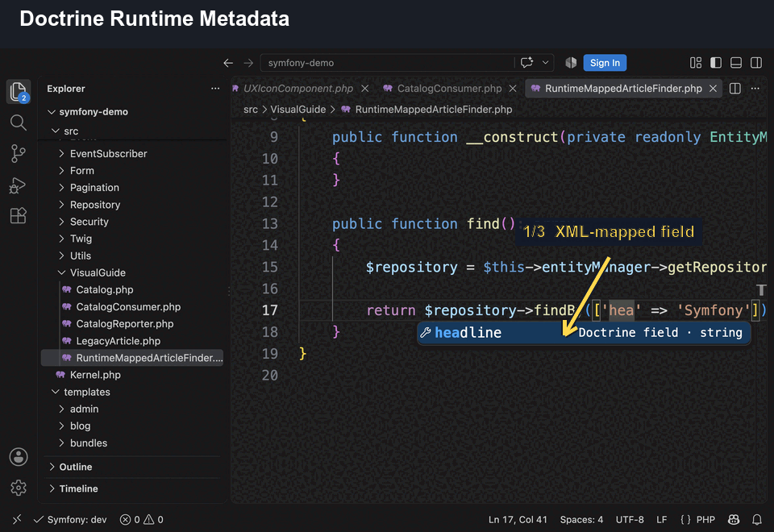Collapse the symfony-demo root folder
Screen dimensions: 774x532
point(94,111)
